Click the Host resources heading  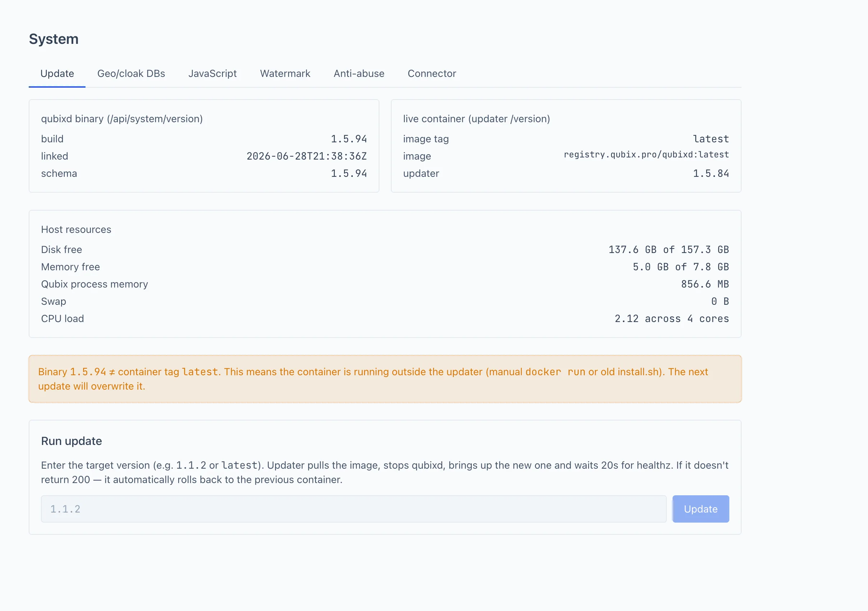pos(76,230)
